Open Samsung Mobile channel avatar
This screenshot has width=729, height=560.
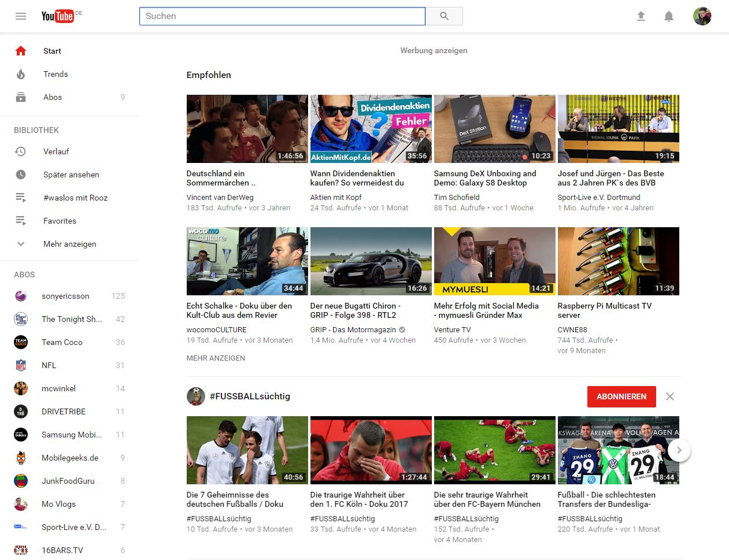coord(21,435)
